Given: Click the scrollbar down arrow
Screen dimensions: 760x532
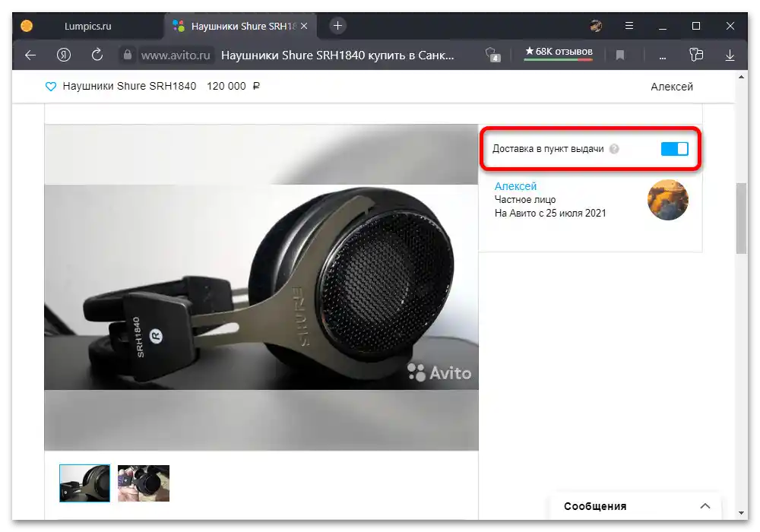Looking at the screenshot, I should [741, 512].
